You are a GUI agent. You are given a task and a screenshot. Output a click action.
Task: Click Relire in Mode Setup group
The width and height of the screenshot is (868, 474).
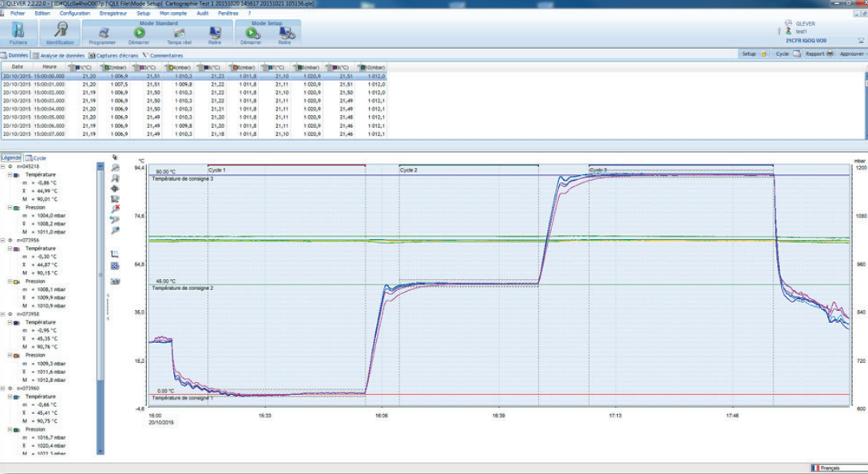point(284,34)
